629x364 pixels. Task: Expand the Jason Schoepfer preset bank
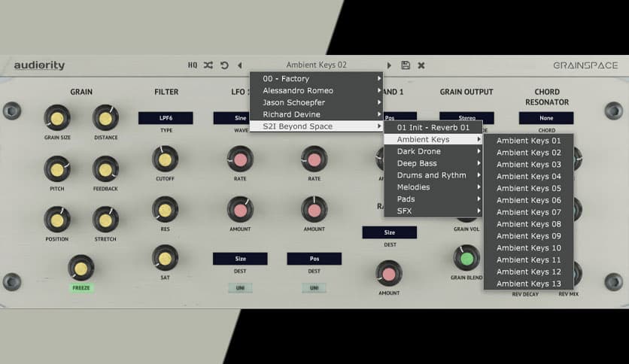pos(317,102)
